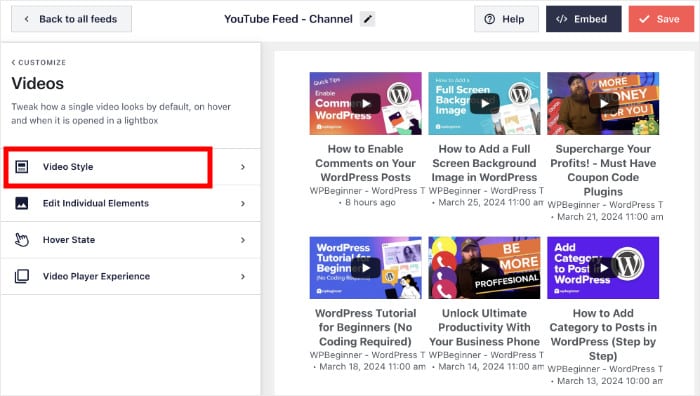Click the Embed button

coord(583,19)
